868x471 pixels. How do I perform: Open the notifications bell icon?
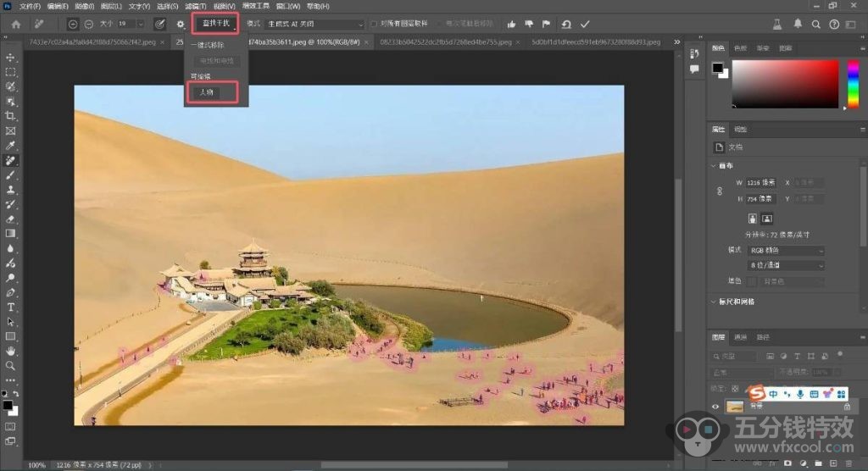[798, 24]
